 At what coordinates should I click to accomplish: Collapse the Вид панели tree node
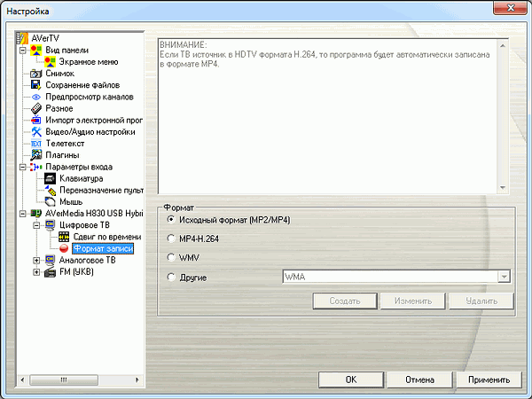[22, 51]
